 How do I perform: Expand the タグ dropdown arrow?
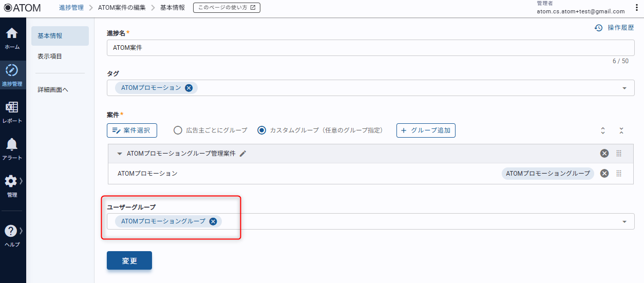coord(624,88)
